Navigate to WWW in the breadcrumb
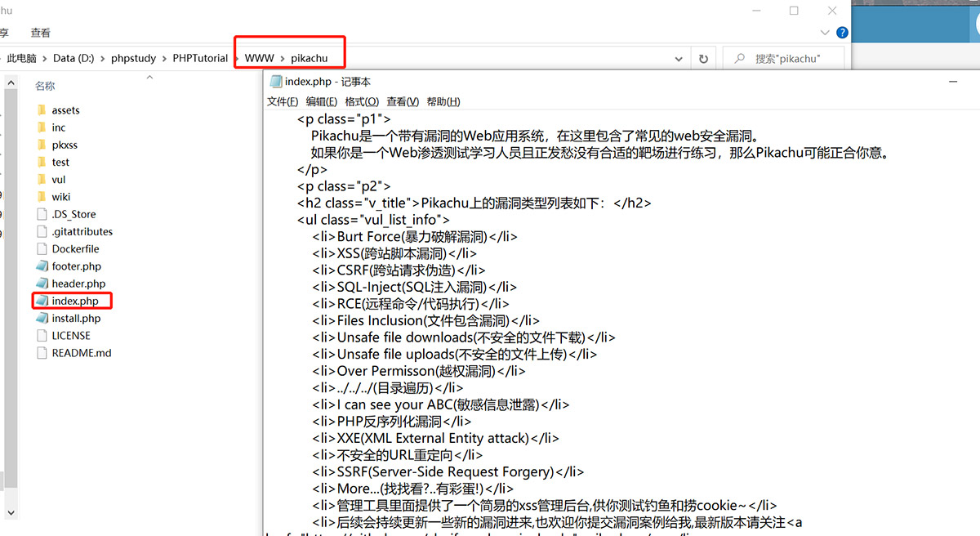 pos(260,59)
